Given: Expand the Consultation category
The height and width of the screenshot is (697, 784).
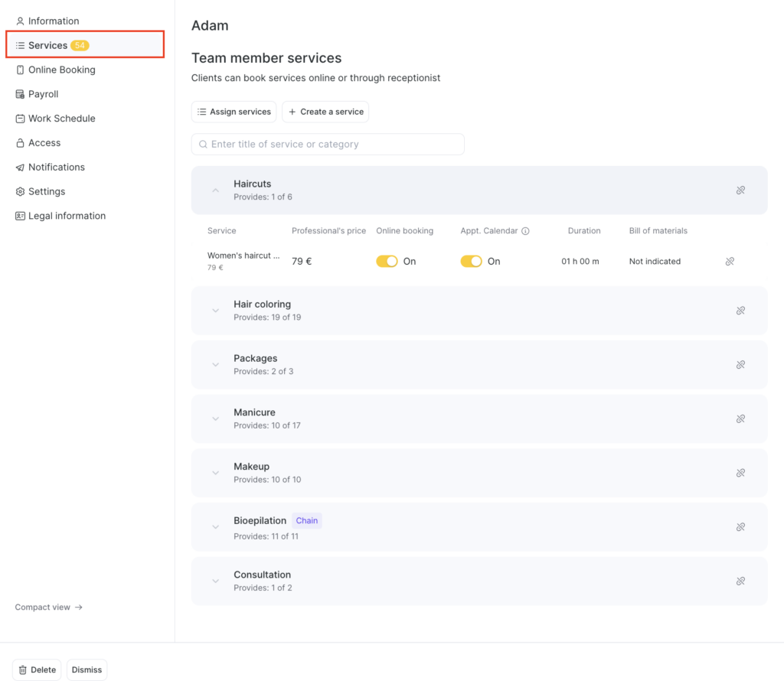Looking at the screenshot, I should coord(216,581).
